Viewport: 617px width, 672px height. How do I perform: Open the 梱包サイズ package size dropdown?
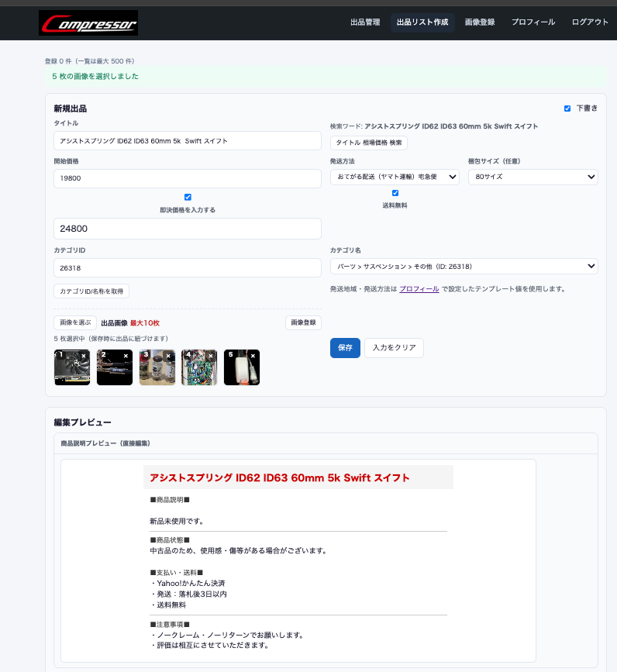(x=533, y=177)
